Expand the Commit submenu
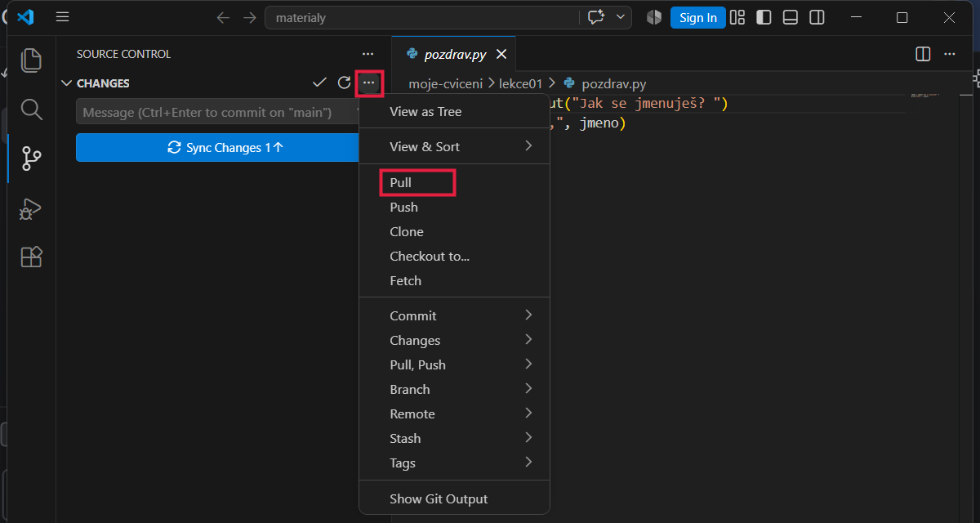 point(454,315)
